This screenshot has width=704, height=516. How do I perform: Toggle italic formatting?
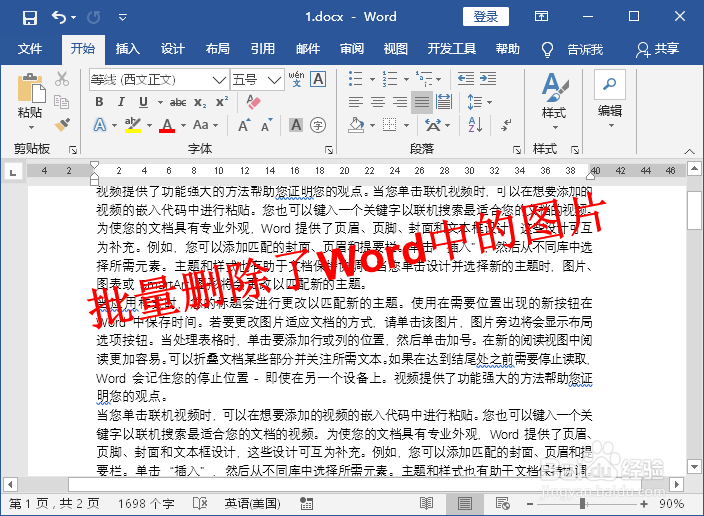[121, 102]
